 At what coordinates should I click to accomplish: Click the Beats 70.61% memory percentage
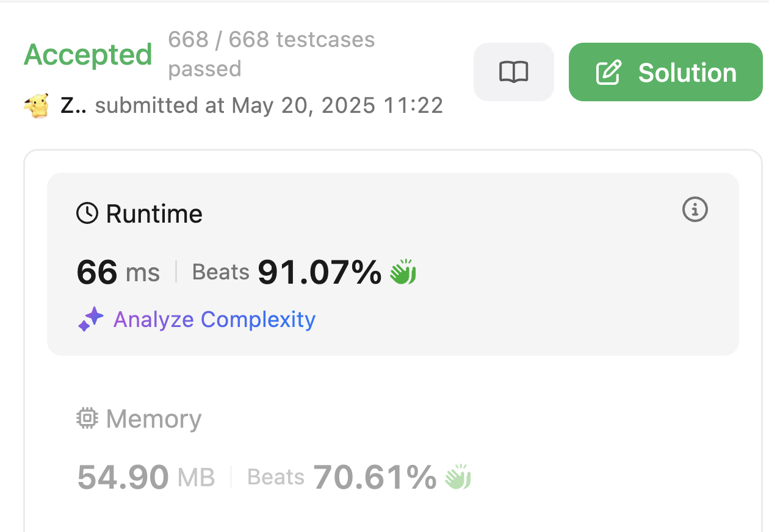pyautogui.click(x=342, y=477)
